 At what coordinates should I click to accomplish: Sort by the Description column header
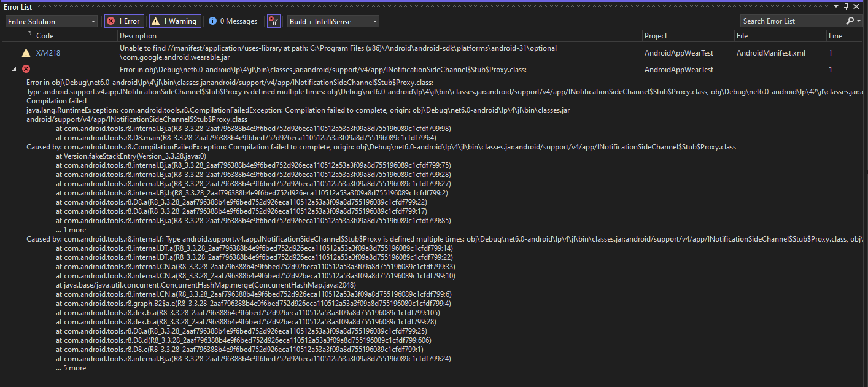138,36
